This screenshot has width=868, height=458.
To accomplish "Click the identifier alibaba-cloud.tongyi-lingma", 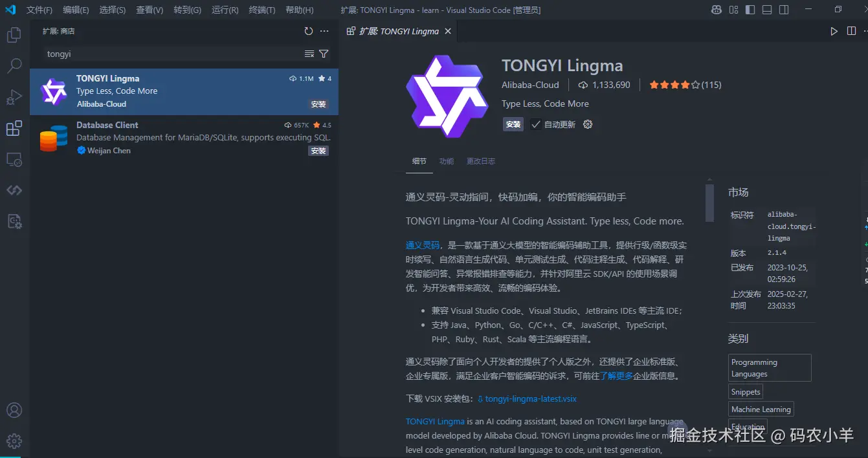I will (792, 226).
